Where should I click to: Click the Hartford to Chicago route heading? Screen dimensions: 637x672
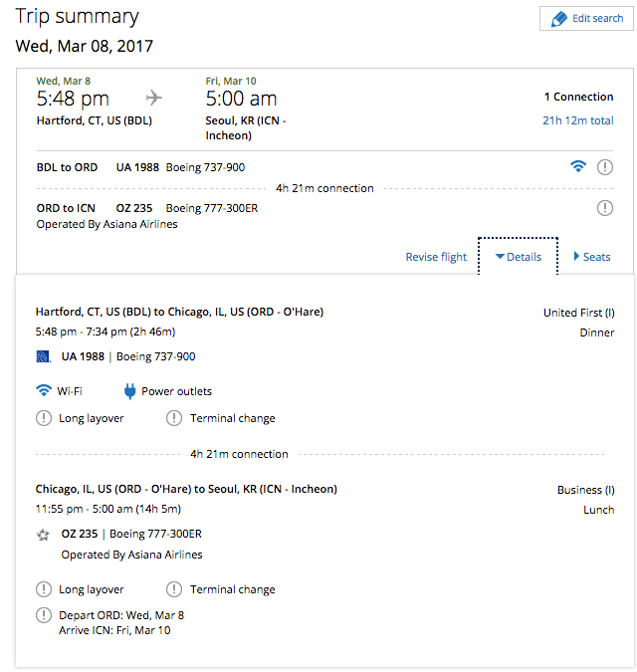(x=179, y=312)
